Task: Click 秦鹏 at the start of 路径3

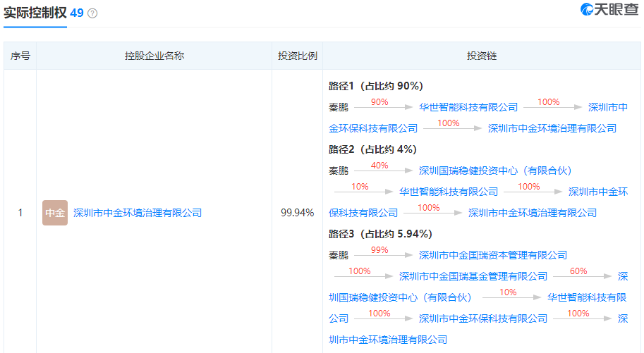Action: coord(339,255)
